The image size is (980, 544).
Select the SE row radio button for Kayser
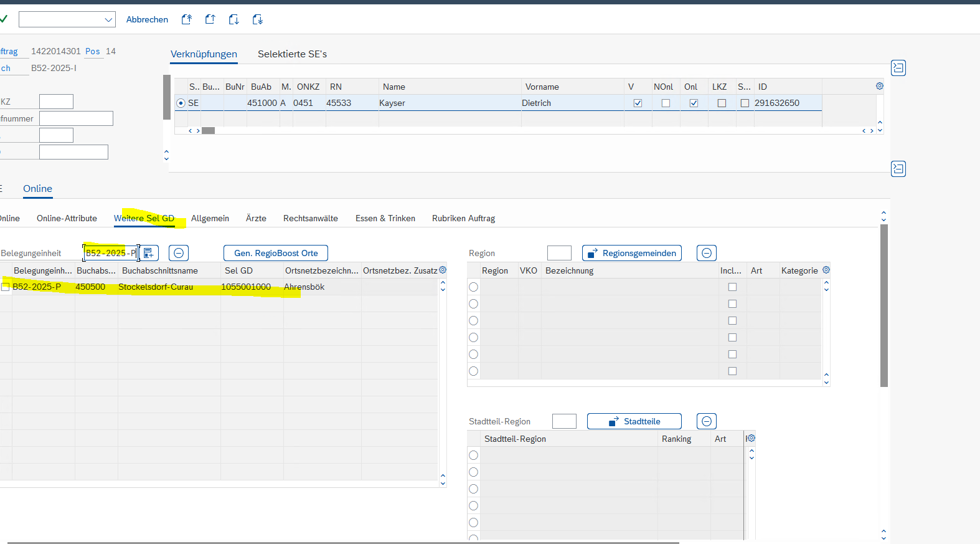[181, 103]
